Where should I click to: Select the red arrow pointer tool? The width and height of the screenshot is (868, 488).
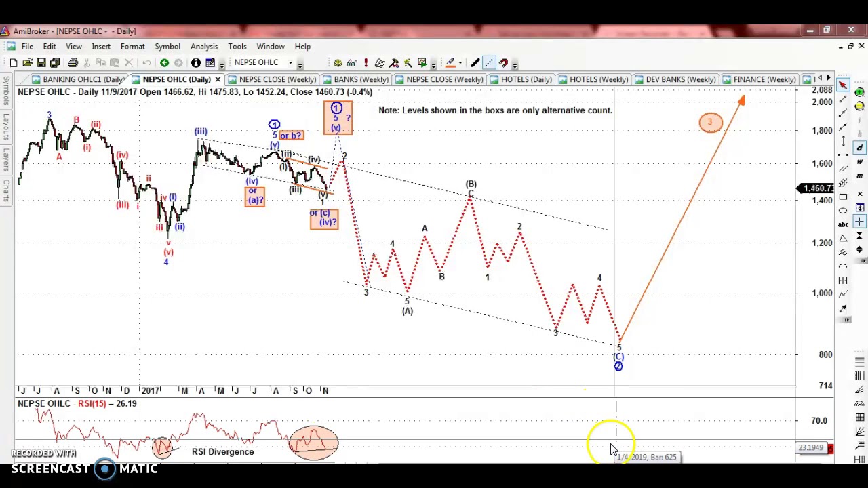coord(843,84)
